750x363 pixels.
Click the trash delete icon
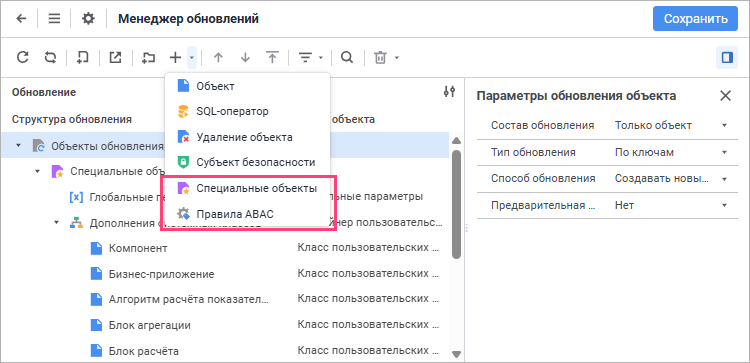(380, 58)
